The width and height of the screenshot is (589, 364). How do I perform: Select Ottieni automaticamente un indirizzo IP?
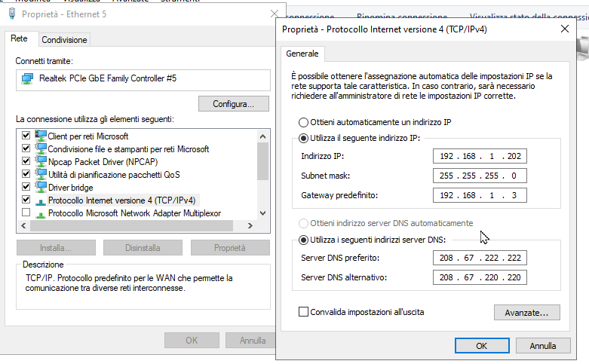pyautogui.click(x=304, y=122)
